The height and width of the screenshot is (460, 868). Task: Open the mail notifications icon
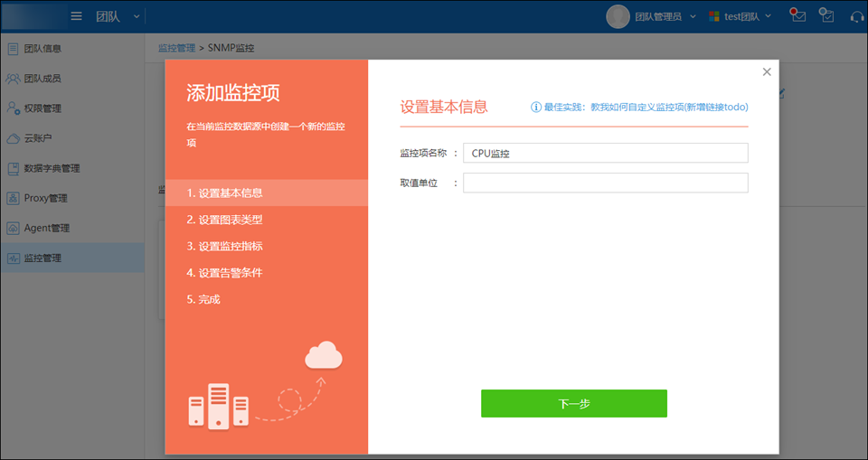pos(797,15)
